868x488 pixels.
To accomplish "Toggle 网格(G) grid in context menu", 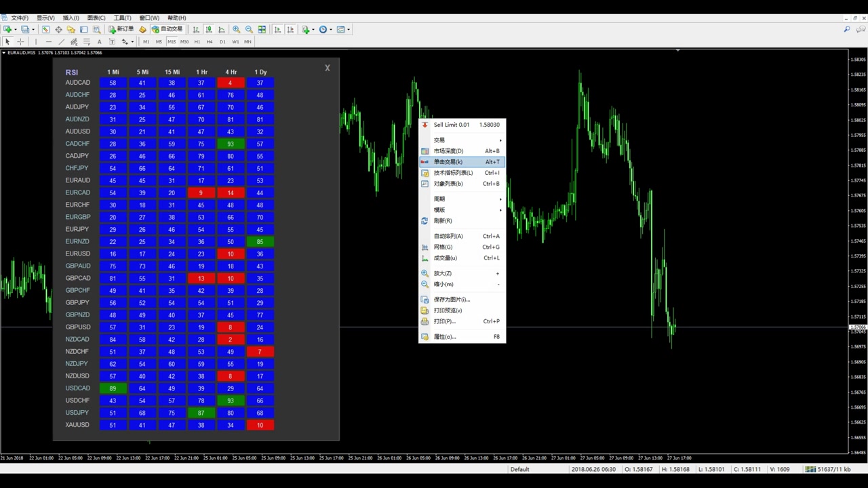I will (462, 247).
